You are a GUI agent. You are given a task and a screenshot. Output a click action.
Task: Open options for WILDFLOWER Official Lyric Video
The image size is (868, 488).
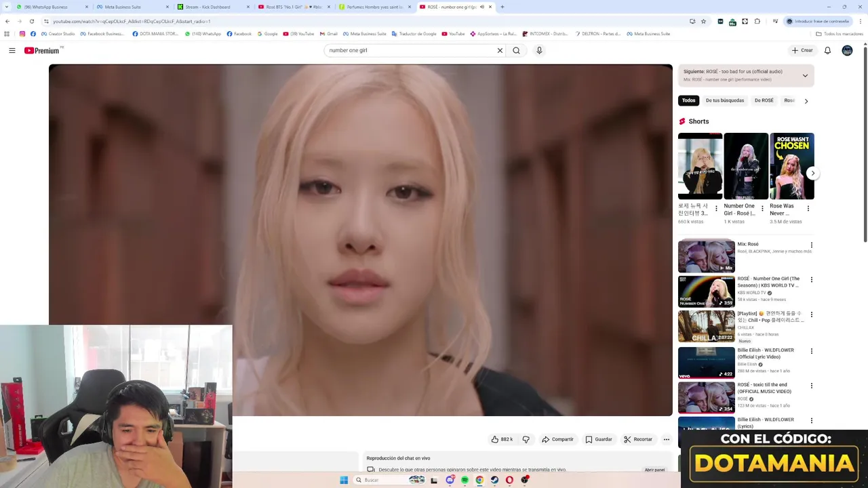coord(811,351)
